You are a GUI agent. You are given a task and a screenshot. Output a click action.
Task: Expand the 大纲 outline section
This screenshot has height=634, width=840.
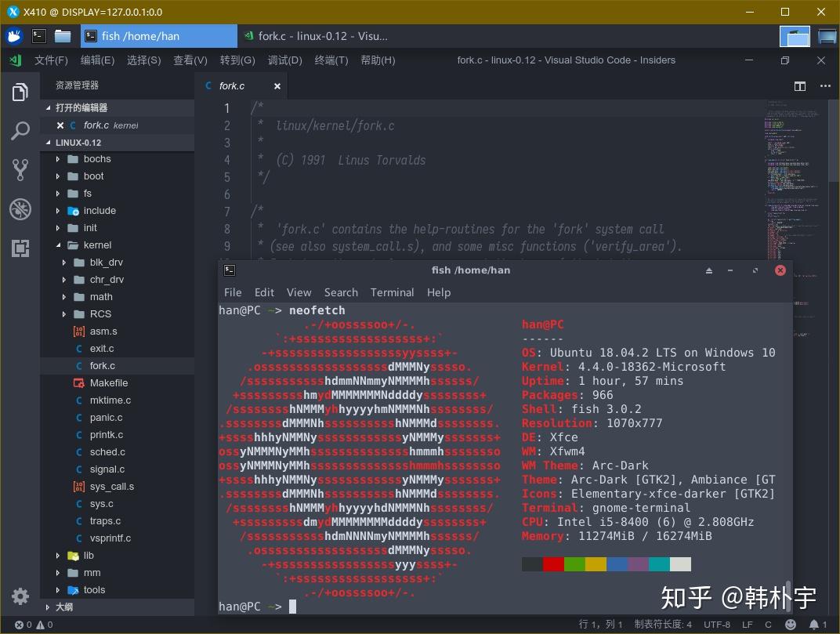pyautogui.click(x=67, y=607)
